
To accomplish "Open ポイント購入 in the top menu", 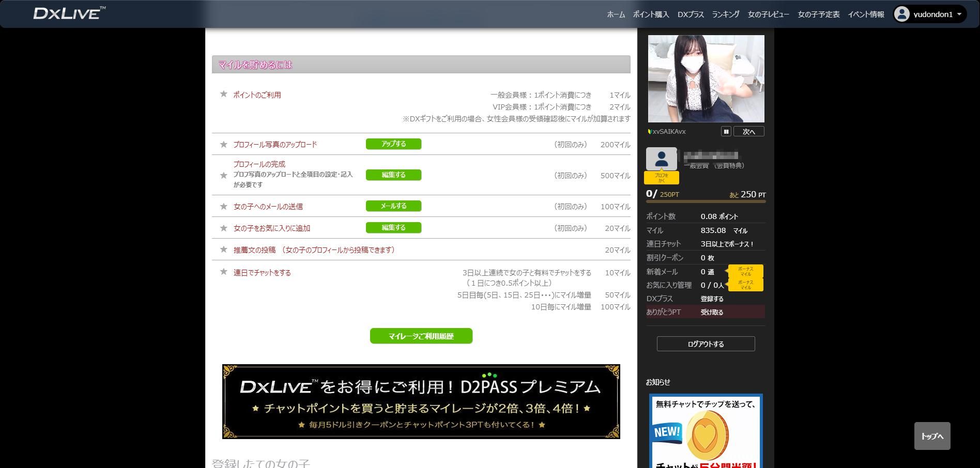I will (651, 14).
